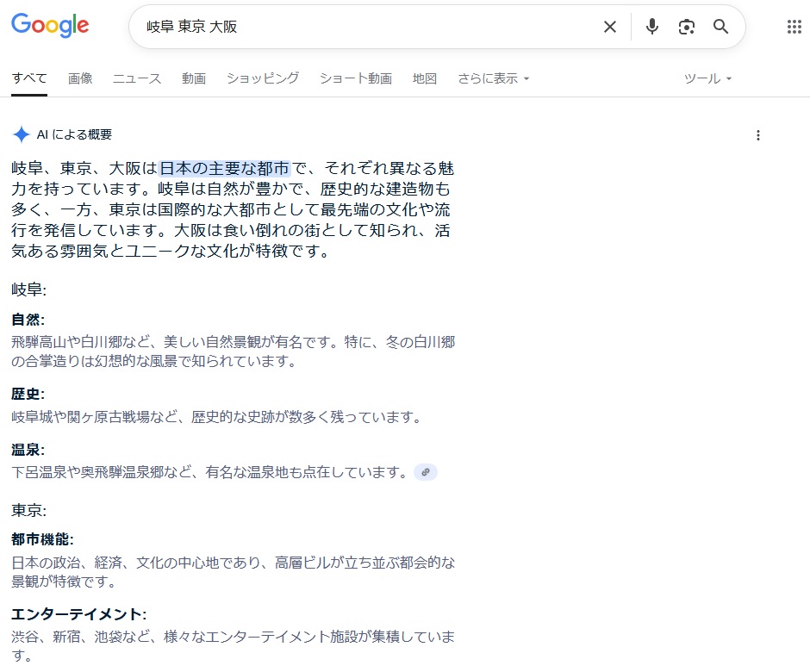Click the AI による概要 label
This screenshot has height=672, width=810.
point(74,134)
